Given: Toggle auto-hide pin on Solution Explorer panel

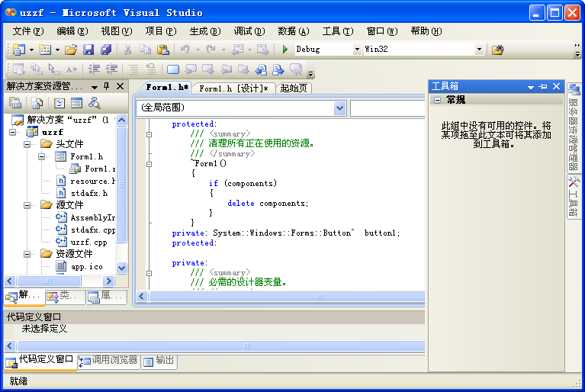Looking at the screenshot, I should pyautogui.click(x=107, y=86).
